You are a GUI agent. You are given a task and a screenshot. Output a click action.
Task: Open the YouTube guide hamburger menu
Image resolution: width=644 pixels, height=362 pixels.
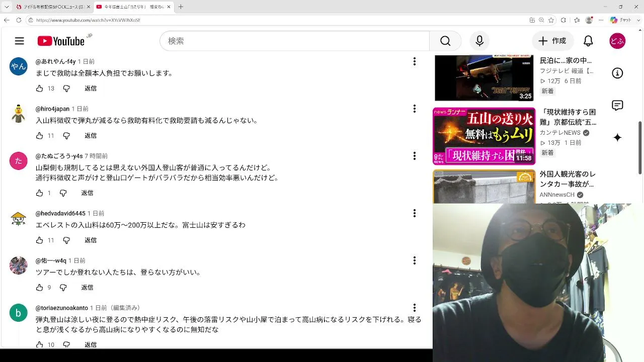point(20,41)
